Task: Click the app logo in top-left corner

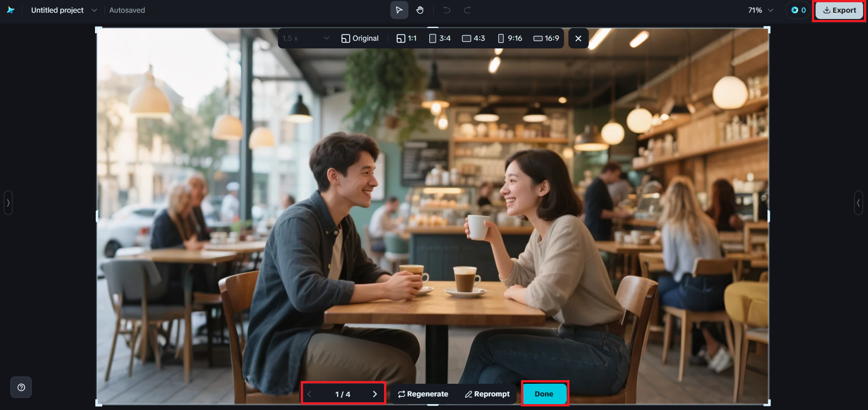Action: pyautogui.click(x=11, y=10)
